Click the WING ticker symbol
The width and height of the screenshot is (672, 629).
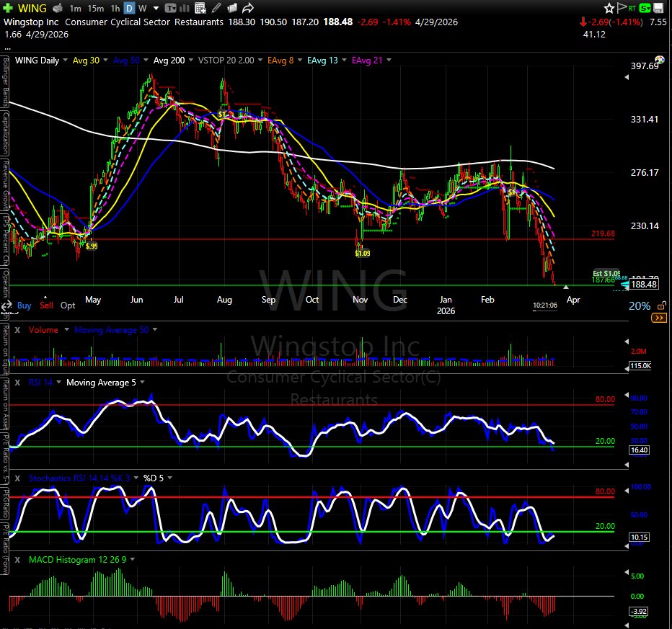(x=32, y=8)
